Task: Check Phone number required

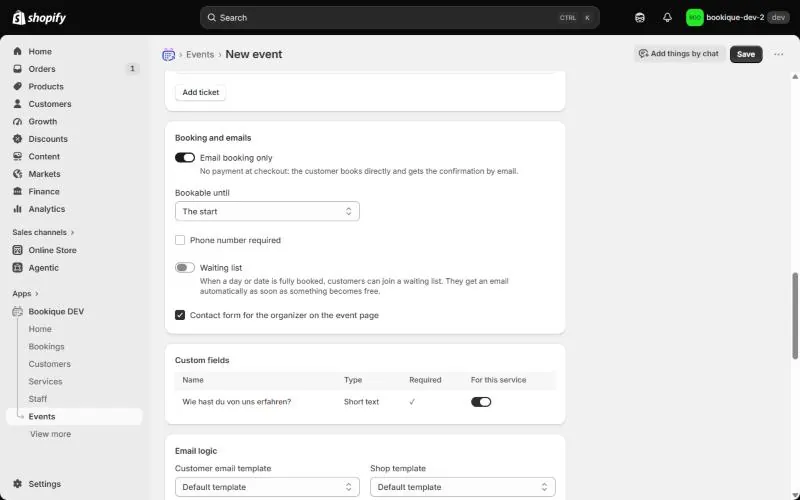Action: click(x=180, y=240)
